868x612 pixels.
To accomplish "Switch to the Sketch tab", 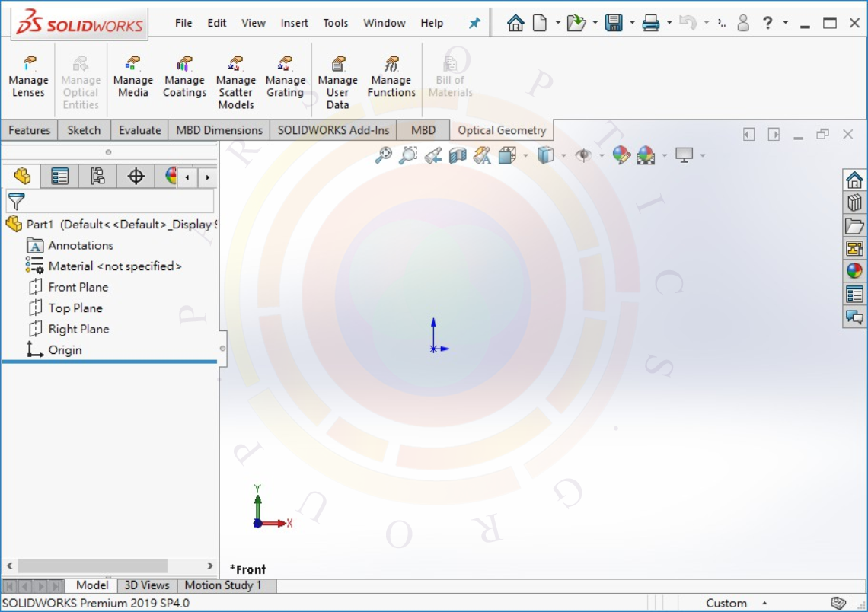I will (x=85, y=130).
